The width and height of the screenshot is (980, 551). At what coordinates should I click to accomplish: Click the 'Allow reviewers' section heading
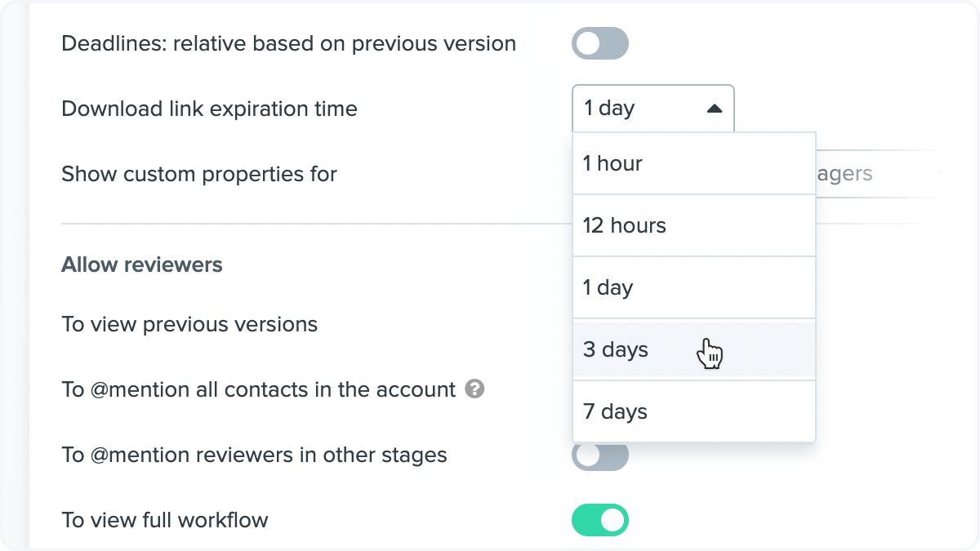[142, 264]
